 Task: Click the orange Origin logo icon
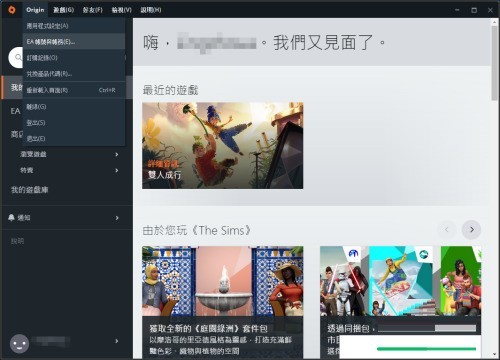(x=12, y=10)
